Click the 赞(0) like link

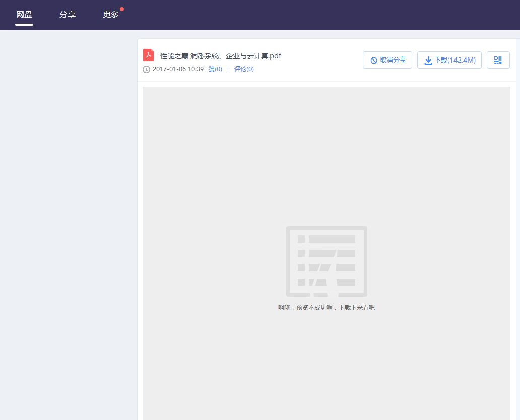coord(215,69)
